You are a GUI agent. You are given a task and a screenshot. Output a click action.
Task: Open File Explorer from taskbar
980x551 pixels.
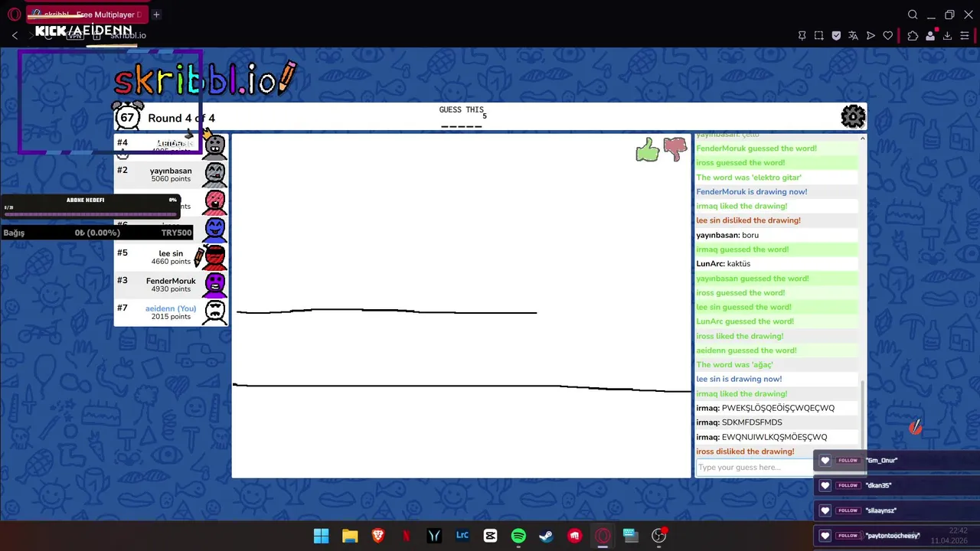click(x=350, y=536)
